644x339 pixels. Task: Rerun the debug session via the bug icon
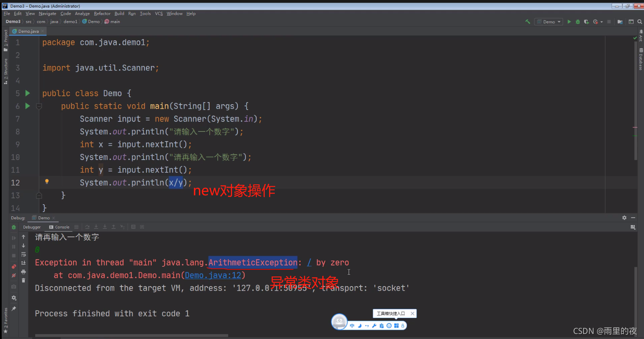[x=13, y=227]
